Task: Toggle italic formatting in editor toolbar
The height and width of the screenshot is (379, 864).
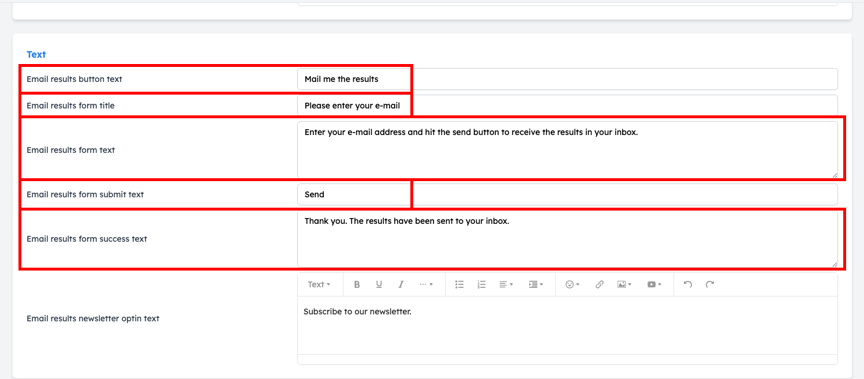Action: point(401,284)
